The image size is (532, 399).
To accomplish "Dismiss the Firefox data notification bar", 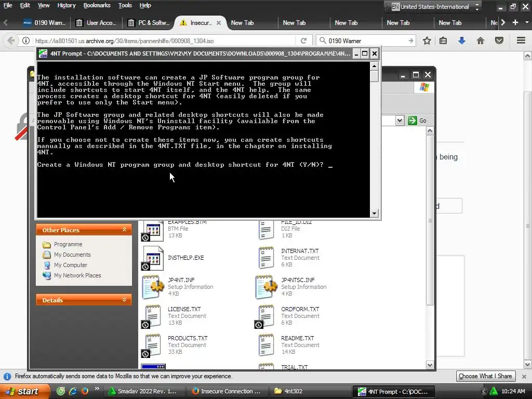I will (x=524, y=376).
